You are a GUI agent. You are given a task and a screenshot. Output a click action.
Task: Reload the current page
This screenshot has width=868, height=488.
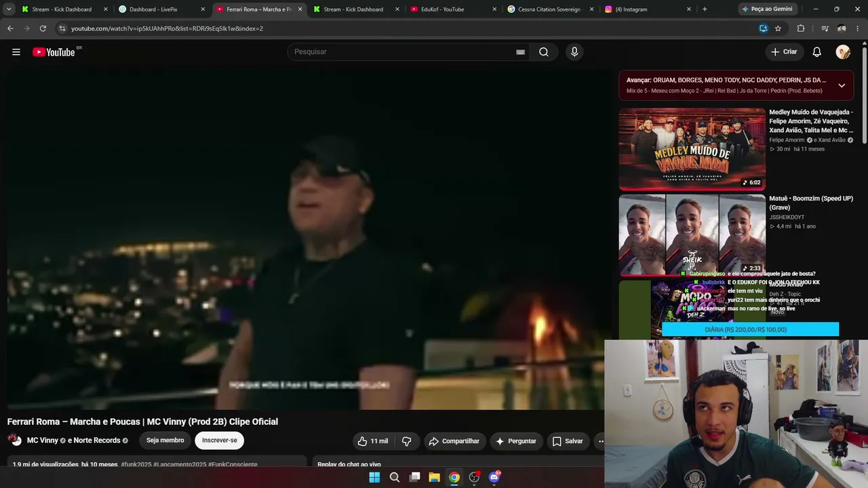point(43,28)
